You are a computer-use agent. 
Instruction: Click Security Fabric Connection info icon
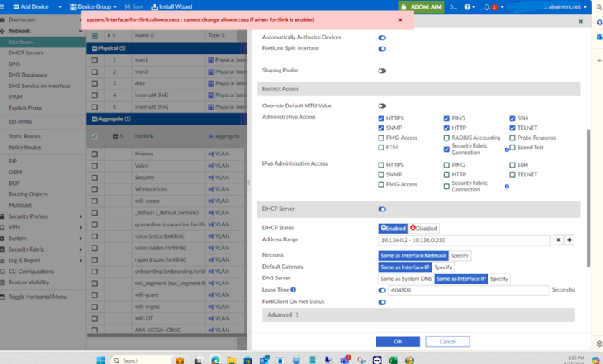pos(507,150)
